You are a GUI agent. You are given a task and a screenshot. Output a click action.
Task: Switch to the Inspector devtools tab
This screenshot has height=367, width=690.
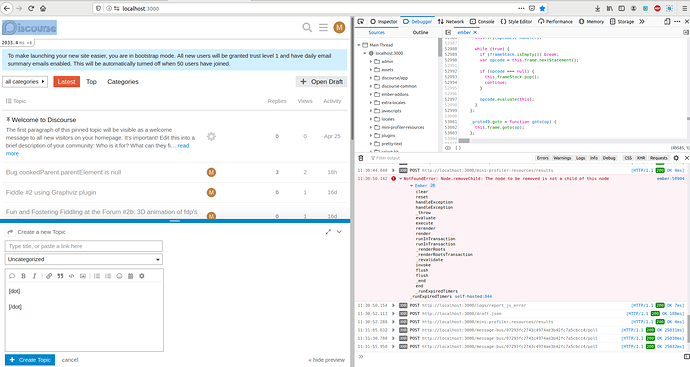pyautogui.click(x=384, y=21)
